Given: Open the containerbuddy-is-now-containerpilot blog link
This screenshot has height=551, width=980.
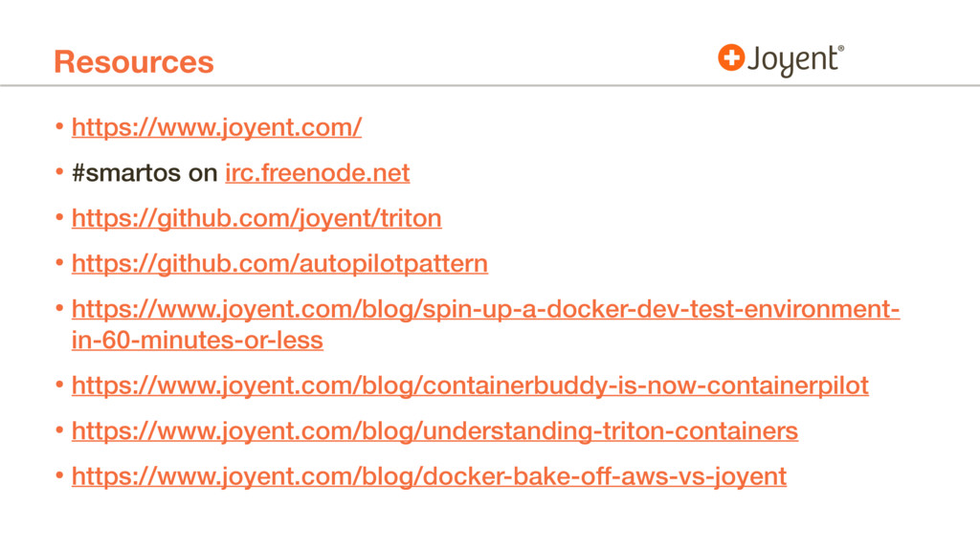Looking at the screenshot, I should tap(470, 386).
